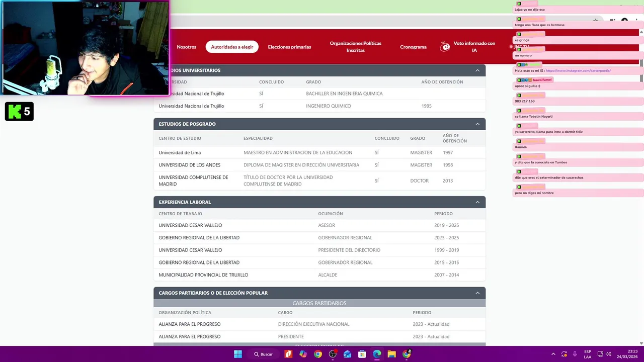
Task: Click Diploma de Magister en Dirección Universitaria
Action: 301,165
